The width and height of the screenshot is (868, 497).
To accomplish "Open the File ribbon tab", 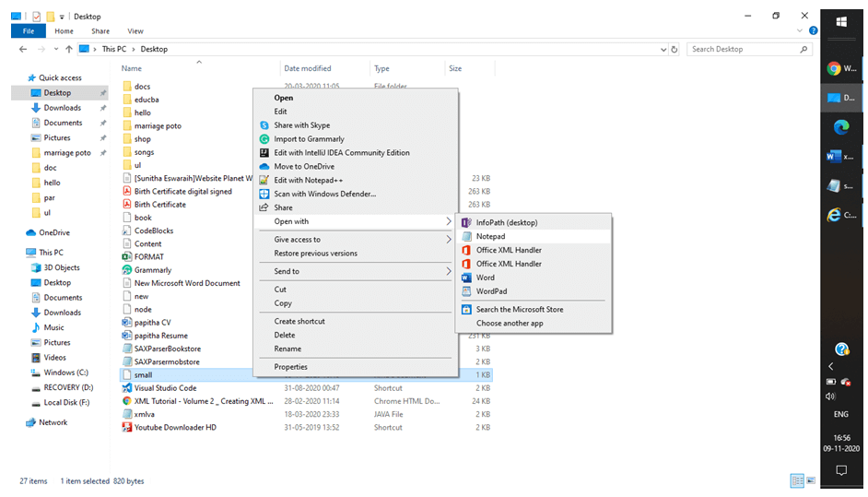I will [29, 31].
